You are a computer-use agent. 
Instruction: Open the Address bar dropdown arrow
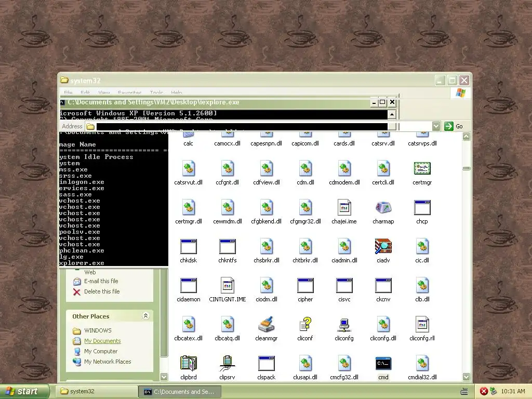436,126
